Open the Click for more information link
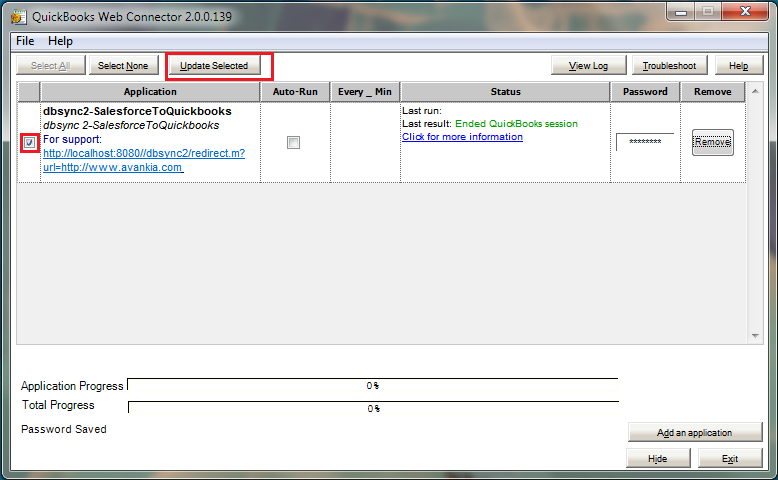 pyautogui.click(x=462, y=137)
